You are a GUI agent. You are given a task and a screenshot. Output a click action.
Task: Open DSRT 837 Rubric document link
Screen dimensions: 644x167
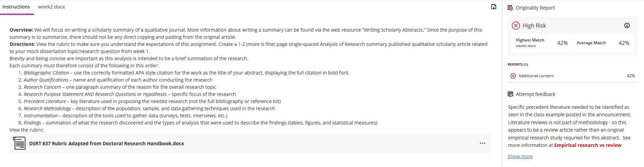[107, 144]
